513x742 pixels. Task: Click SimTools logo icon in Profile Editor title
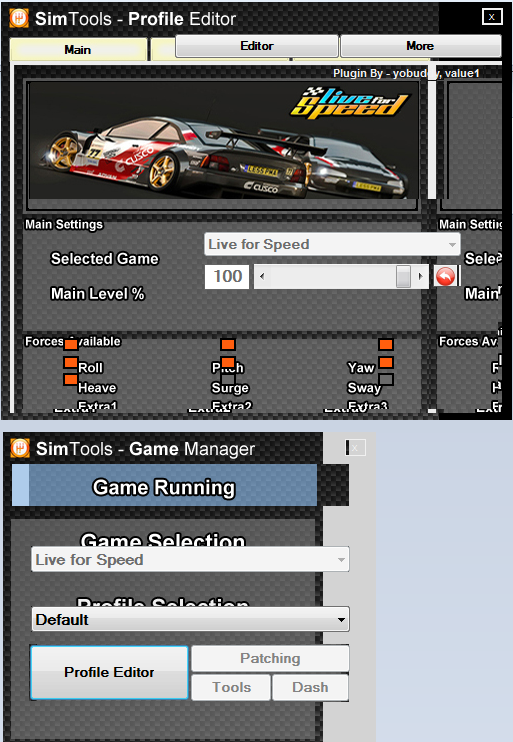pyautogui.click(x=19, y=18)
